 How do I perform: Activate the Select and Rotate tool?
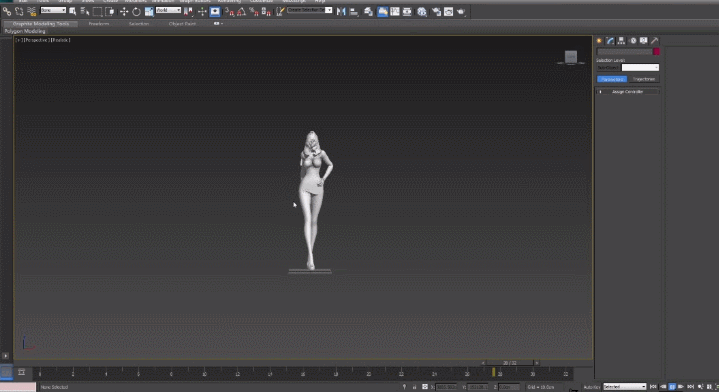136,11
